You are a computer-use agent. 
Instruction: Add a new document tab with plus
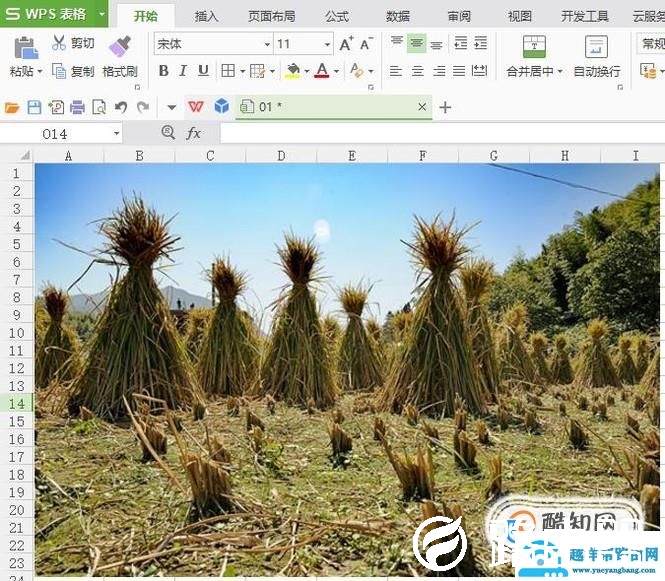445,107
